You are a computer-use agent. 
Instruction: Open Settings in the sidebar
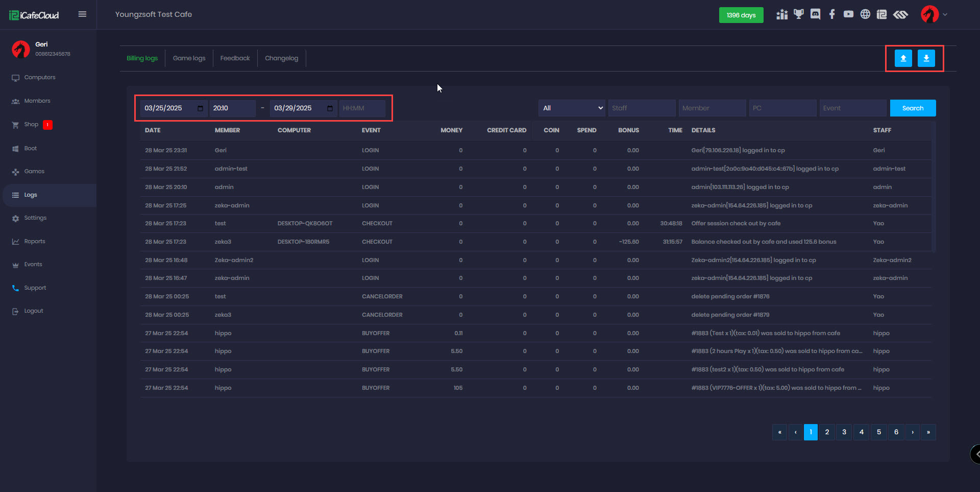(x=35, y=218)
